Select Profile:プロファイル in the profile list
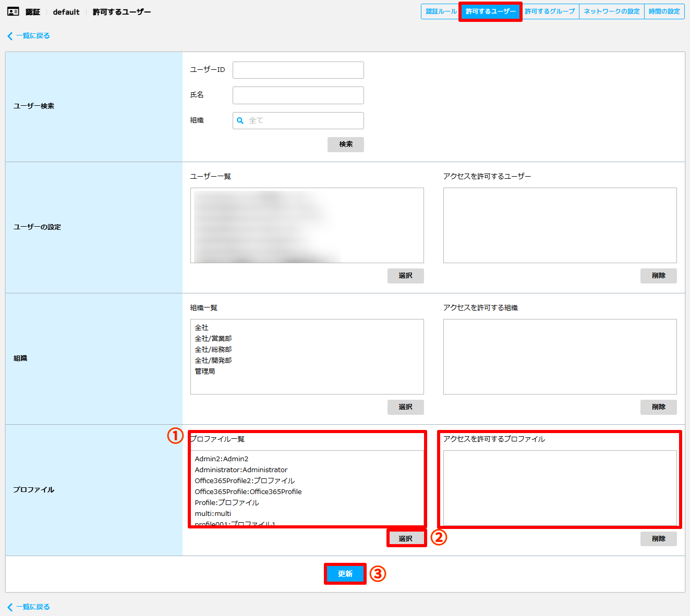690x616 pixels. click(x=227, y=503)
